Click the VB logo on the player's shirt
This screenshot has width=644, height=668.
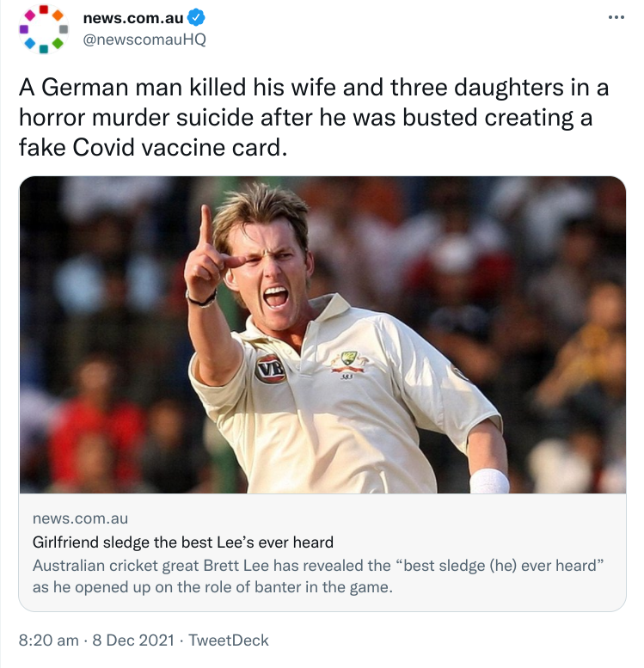(270, 368)
